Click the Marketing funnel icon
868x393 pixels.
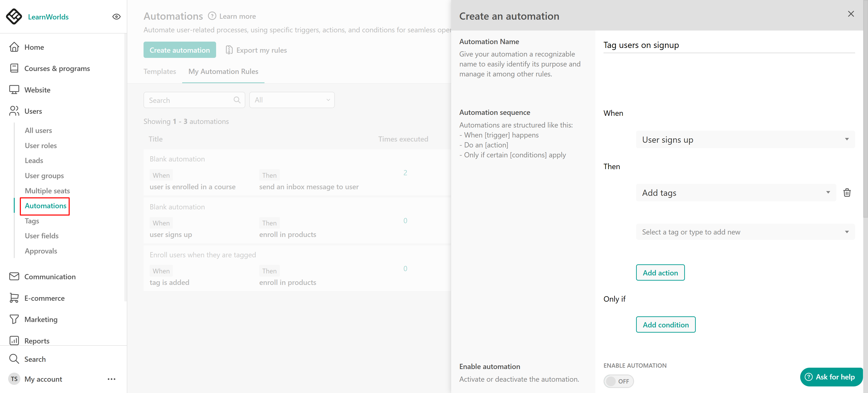(14, 319)
